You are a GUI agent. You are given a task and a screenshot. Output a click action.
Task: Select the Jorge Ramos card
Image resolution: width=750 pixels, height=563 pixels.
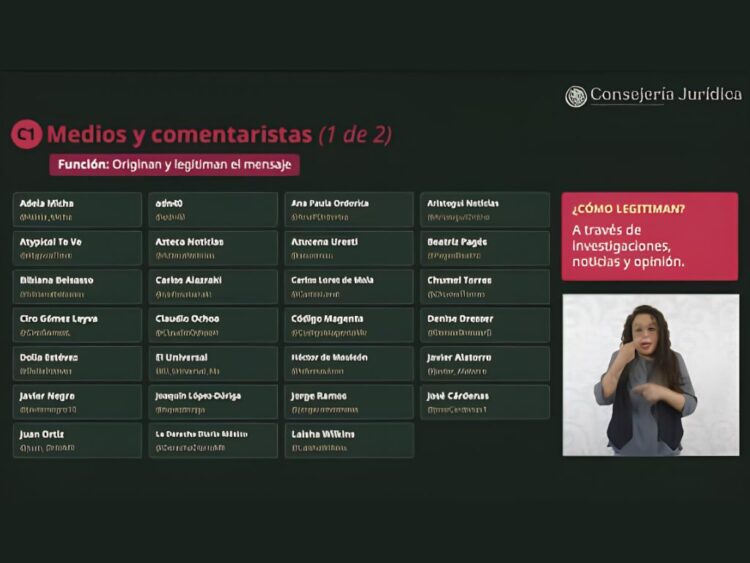coord(349,402)
